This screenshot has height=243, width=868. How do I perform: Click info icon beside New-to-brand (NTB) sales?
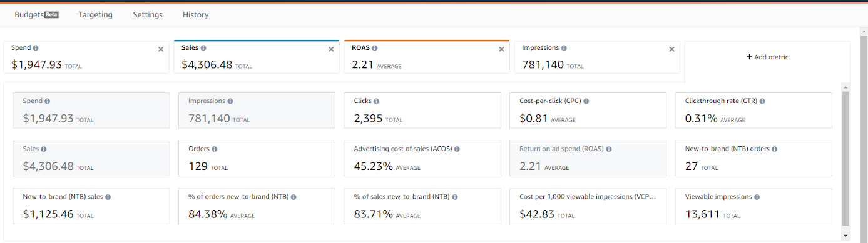(108, 197)
